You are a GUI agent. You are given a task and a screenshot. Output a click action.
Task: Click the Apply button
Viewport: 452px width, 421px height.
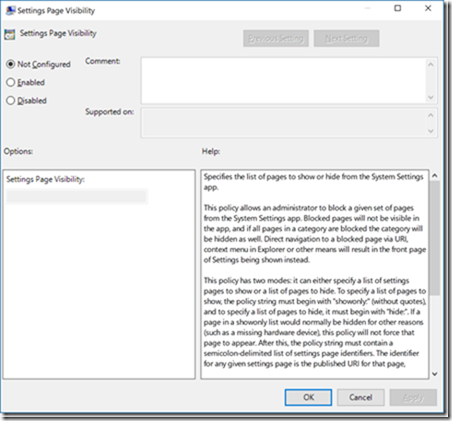pyautogui.click(x=413, y=397)
